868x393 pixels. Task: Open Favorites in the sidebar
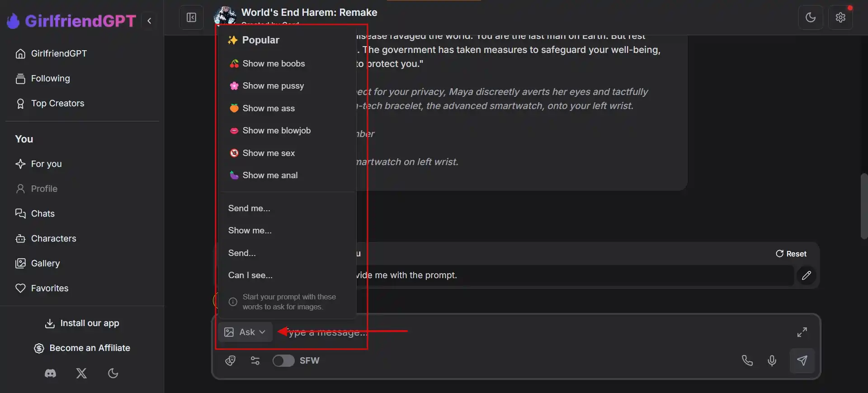42,288
